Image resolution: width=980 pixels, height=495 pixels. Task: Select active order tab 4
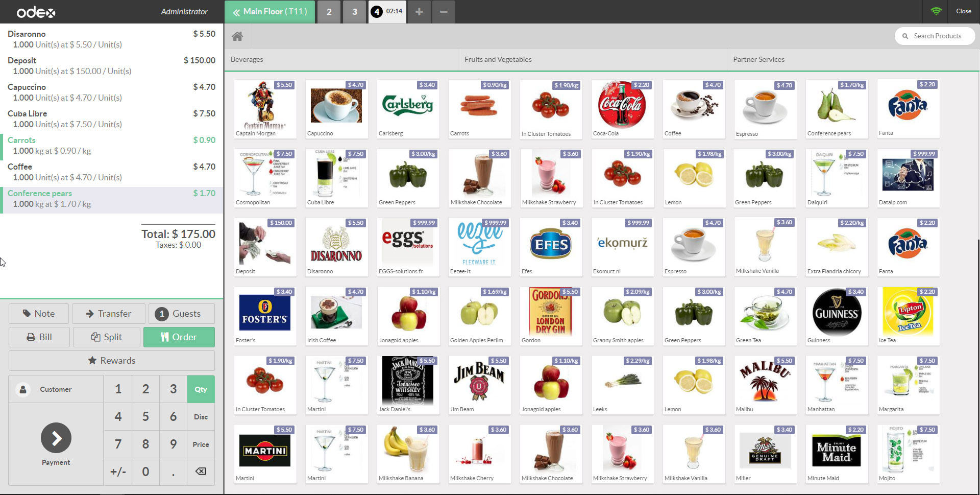click(387, 11)
